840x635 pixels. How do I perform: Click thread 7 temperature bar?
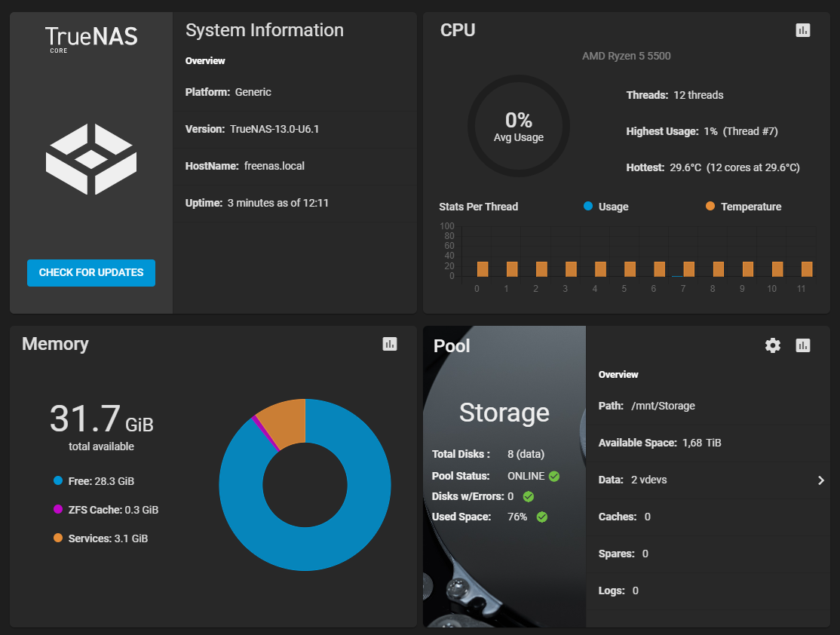[689, 269]
